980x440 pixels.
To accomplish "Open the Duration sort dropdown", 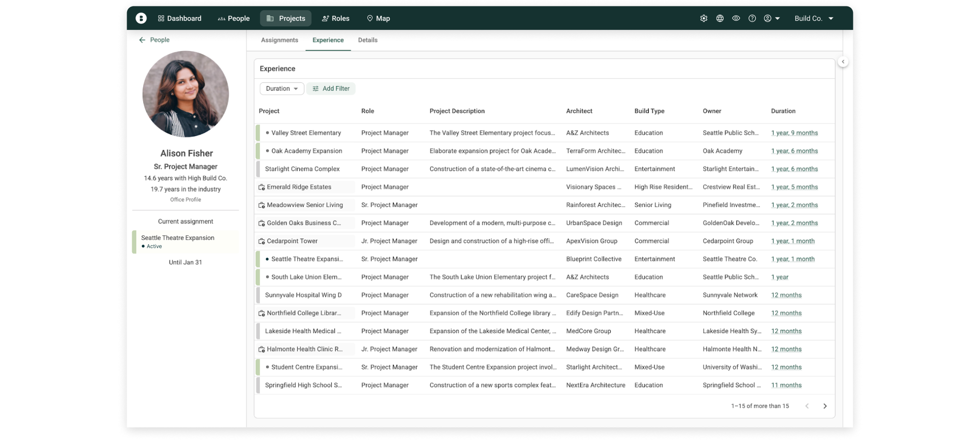I will (281, 88).
